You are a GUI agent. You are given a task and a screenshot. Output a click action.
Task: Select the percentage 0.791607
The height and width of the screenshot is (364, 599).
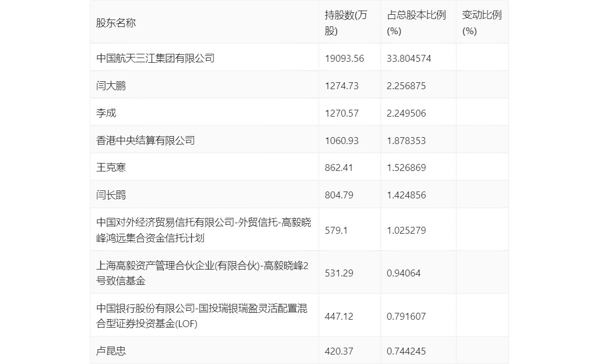pos(406,317)
